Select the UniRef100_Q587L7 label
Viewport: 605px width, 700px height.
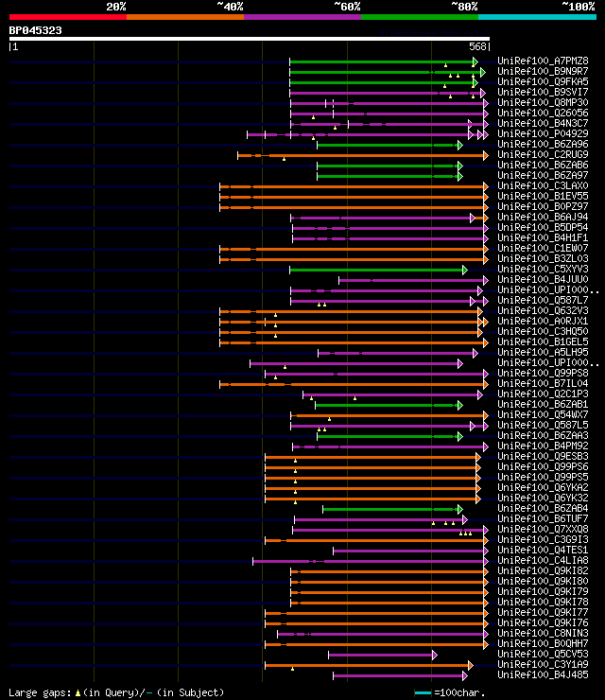coord(543,301)
